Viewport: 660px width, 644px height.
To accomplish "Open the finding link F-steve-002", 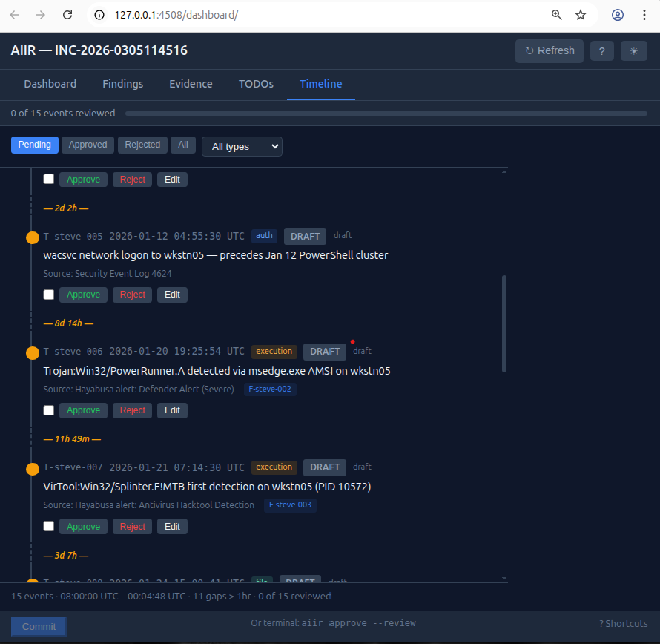I will 270,389.
